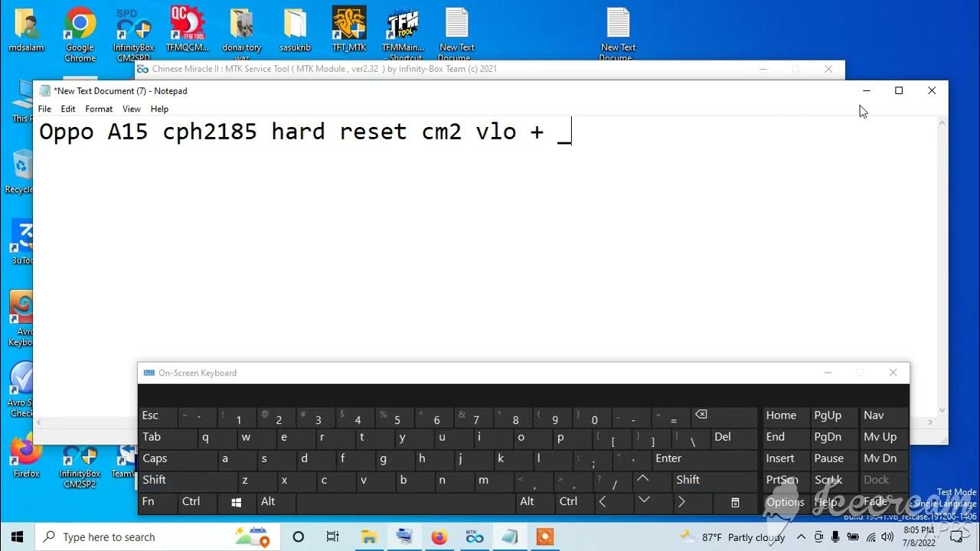Toggle right Shift key on On-Screen Keyboard
This screenshot has height=551, width=980.
[x=714, y=481]
